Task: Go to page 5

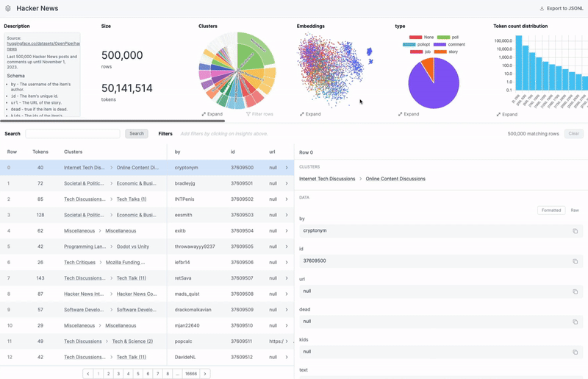Action: [x=138, y=374]
